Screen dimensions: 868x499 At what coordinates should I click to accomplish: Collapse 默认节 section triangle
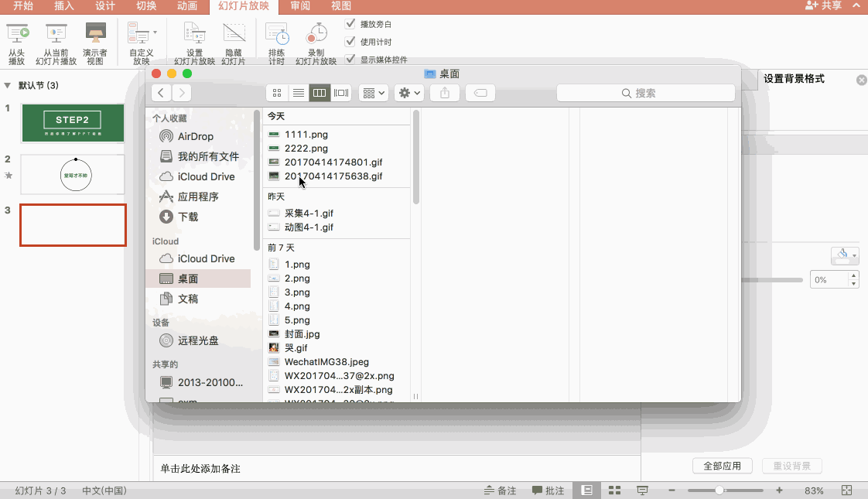pyautogui.click(x=8, y=85)
